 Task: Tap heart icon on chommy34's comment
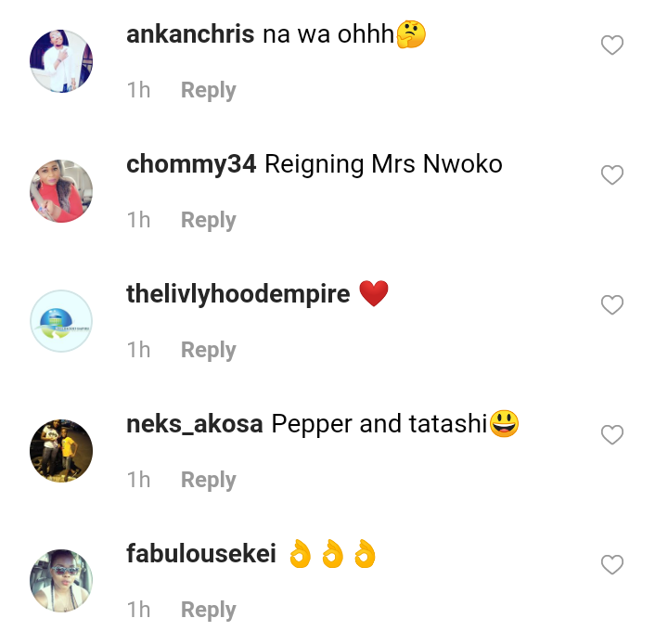tap(612, 174)
